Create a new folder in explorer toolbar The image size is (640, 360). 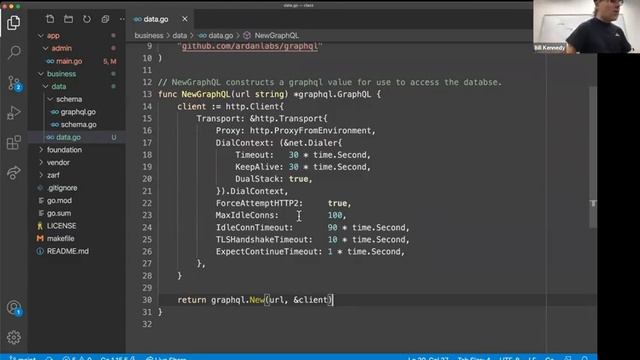(68, 19)
